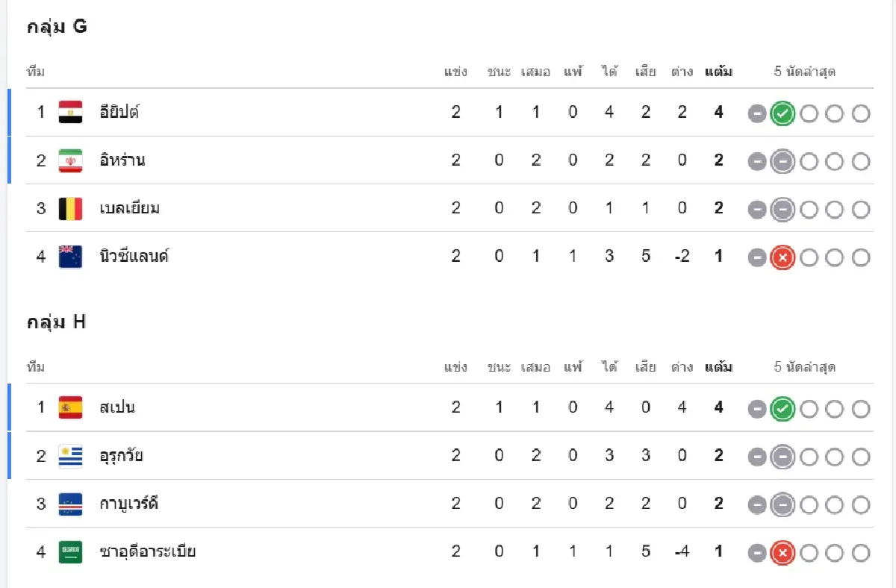
Task: Click the Egypt flag icon
Action: tap(70, 112)
